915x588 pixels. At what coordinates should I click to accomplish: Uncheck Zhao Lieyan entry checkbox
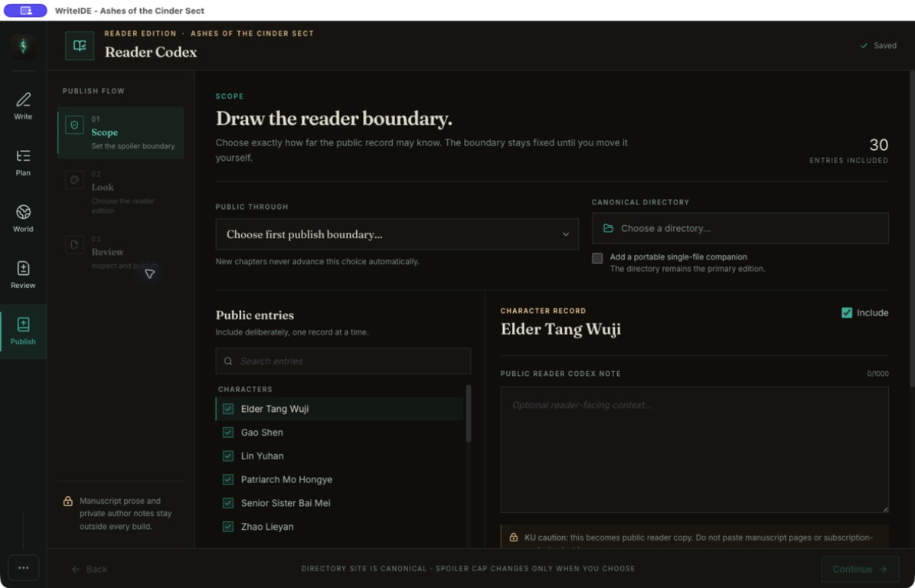228,526
